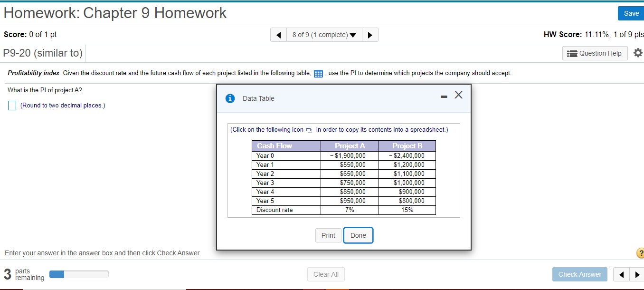Click the question mark help icon at bottom right

click(641, 253)
